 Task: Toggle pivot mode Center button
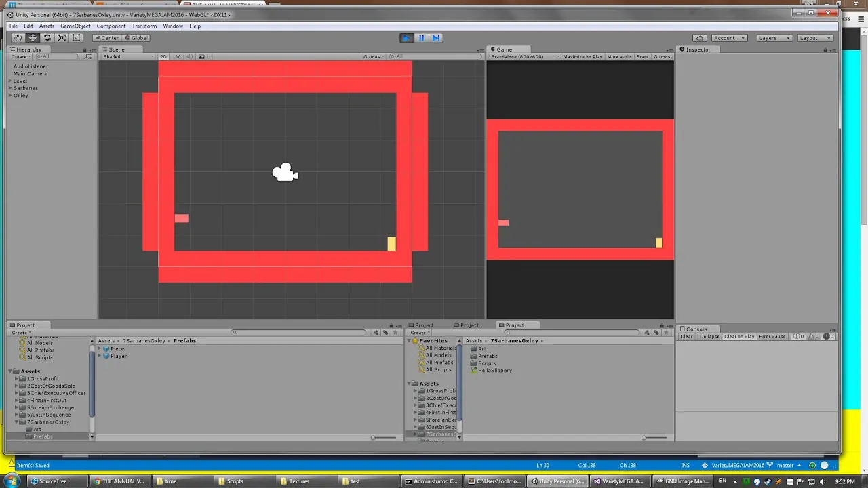click(106, 38)
